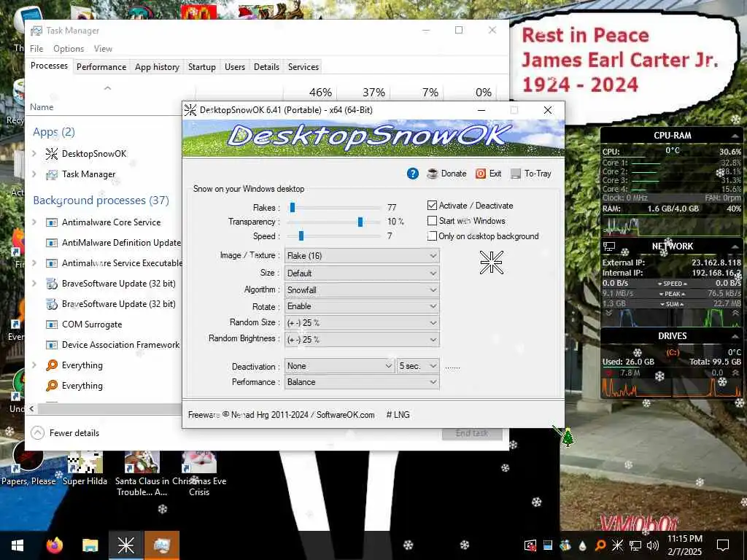Open Papers, Please desktop shortcut
747x560 pixels.
pos(28,464)
